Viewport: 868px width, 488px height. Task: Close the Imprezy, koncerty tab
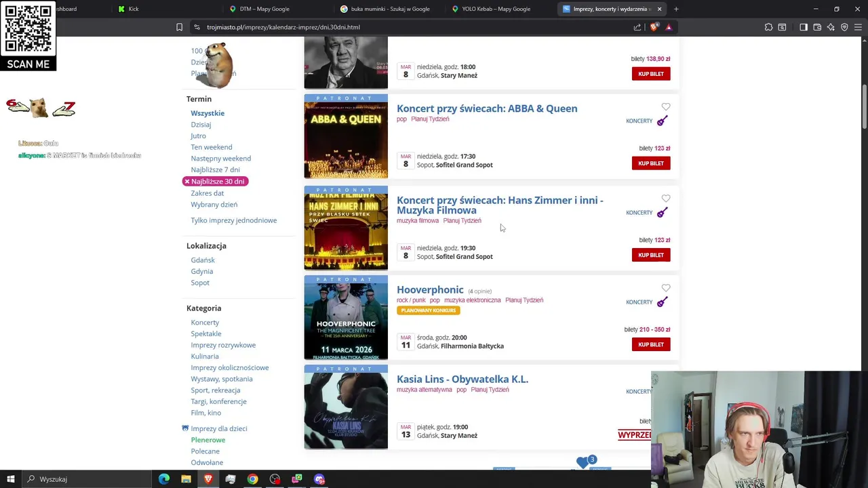[659, 9]
